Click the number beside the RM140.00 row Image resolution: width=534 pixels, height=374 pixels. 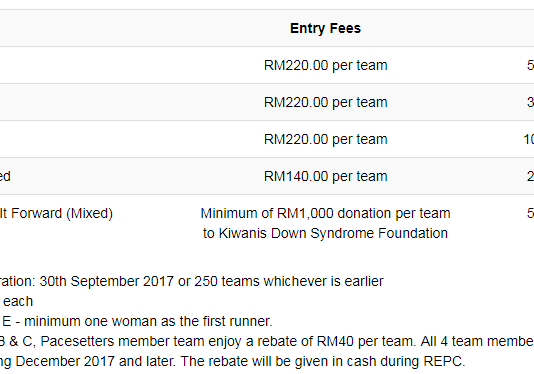530,176
